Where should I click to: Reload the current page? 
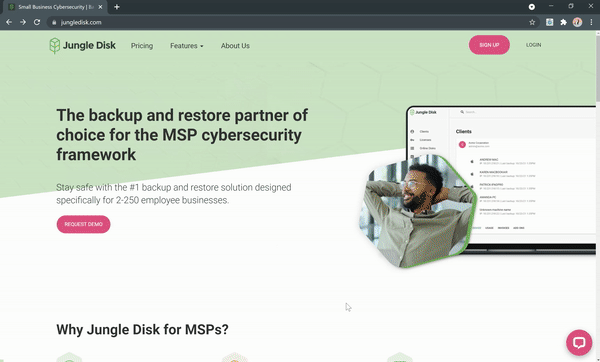37,22
